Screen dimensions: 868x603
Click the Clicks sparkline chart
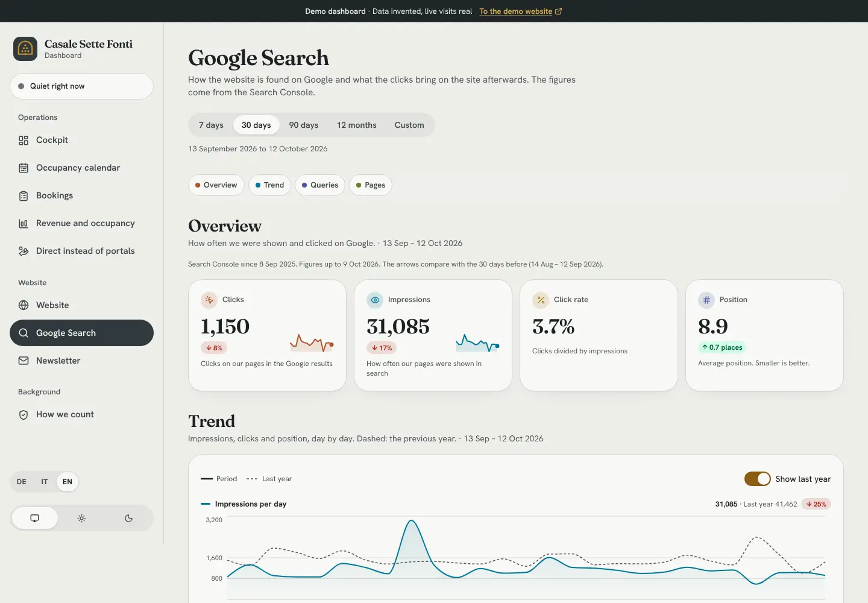pyautogui.click(x=312, y=343)
